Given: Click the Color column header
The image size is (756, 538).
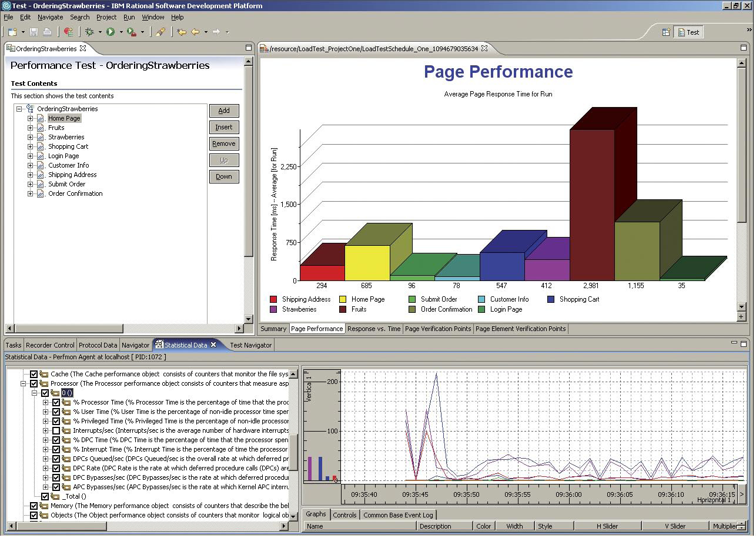Looking at the screenshot, I should click(484, 526).
